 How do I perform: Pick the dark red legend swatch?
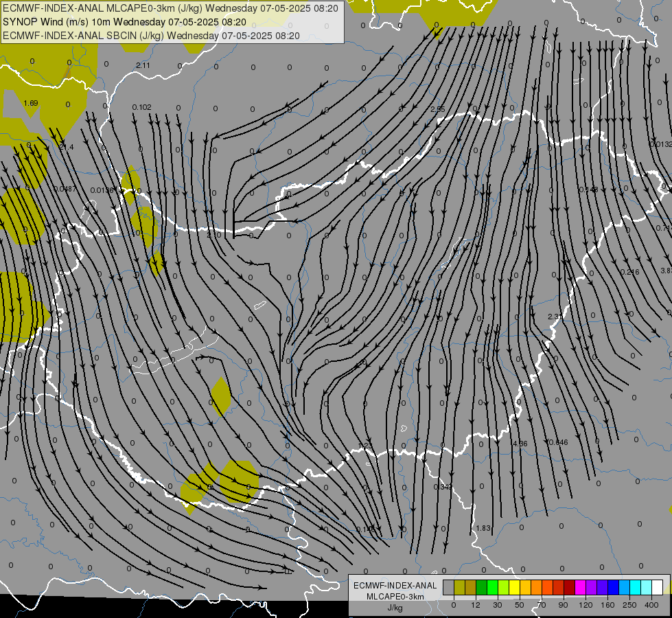point(570,588)
